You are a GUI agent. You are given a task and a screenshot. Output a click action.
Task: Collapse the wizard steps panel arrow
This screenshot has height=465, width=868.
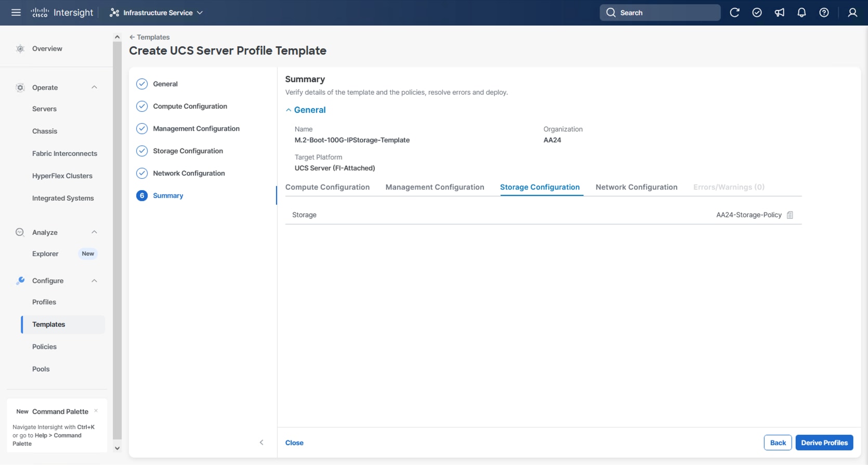pos(261,443)
